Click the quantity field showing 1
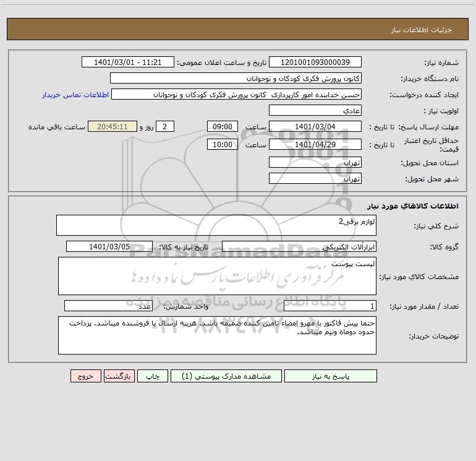 [x=330, y=306]
